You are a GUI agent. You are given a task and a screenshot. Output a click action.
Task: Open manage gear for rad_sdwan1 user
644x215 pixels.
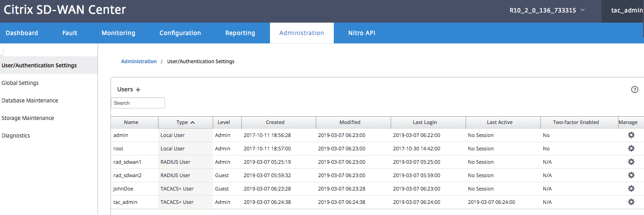tap(631, 162)
